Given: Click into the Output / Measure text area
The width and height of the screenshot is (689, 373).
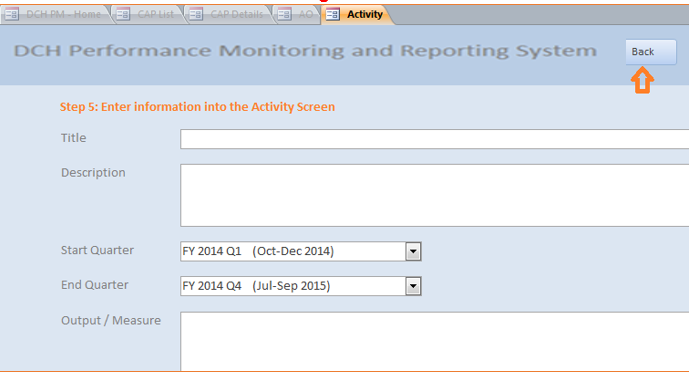Looking at the screenshot, I should click(x=435, y=342).
